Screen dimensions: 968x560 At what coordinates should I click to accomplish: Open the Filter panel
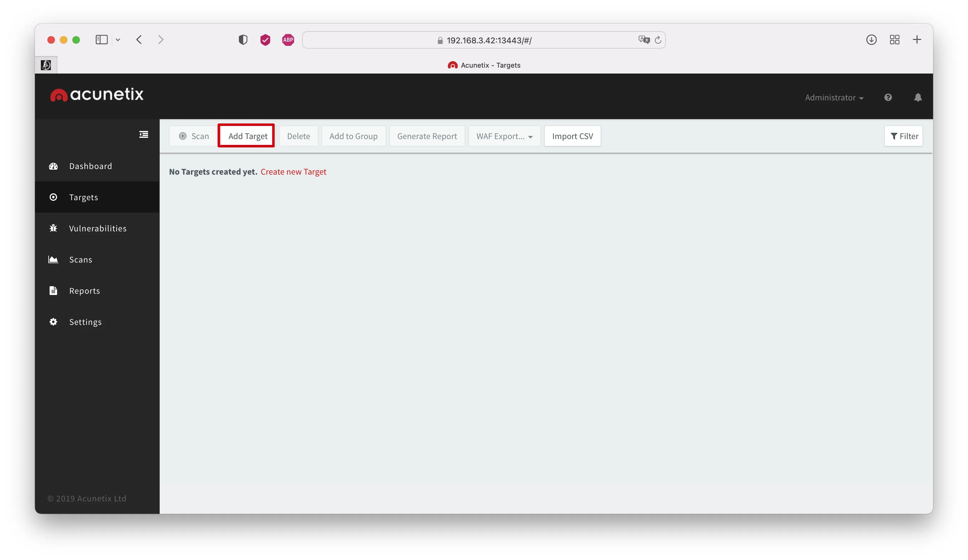[x=903, y=136]
